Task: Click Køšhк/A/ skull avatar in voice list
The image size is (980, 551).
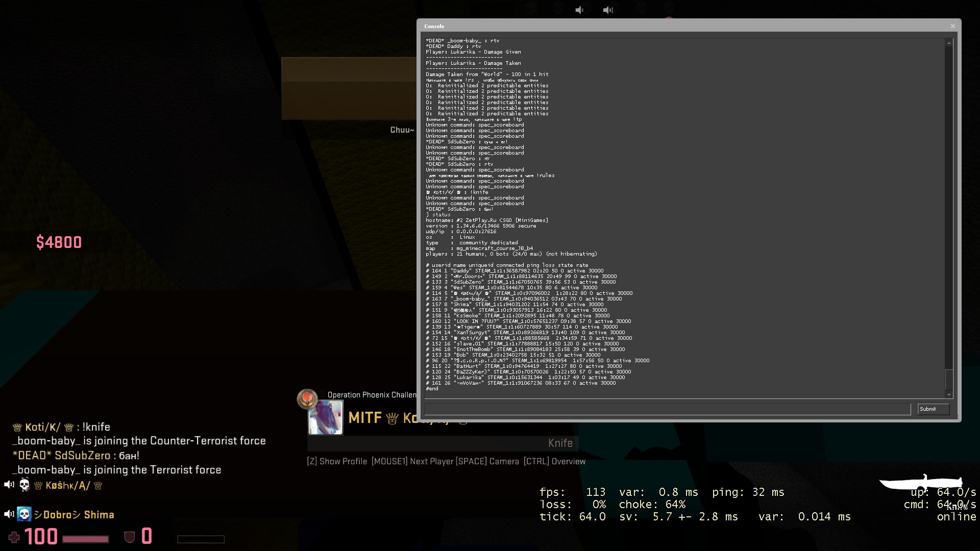Action: click(x=24, y=485)
